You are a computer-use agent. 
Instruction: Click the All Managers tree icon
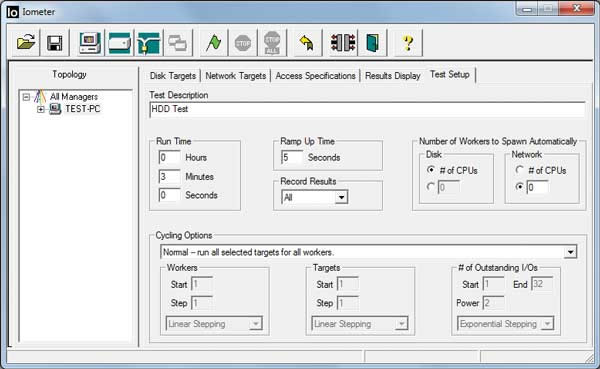(x=40, y=97)
